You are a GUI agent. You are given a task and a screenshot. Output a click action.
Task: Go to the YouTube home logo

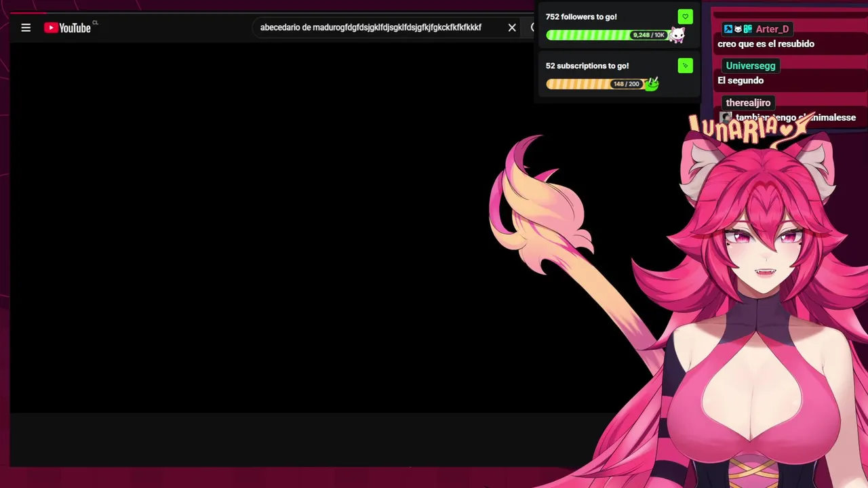tap(67, 28)
